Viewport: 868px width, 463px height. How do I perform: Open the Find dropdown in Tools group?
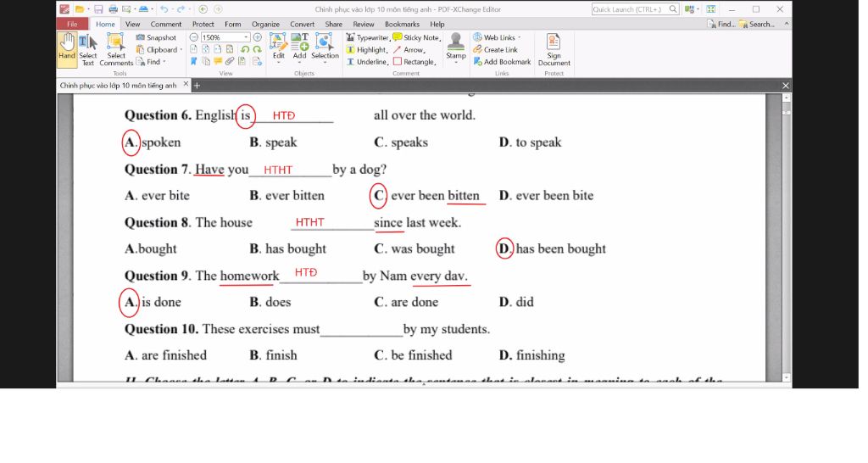pyautogui.click(x=151, y=62)
